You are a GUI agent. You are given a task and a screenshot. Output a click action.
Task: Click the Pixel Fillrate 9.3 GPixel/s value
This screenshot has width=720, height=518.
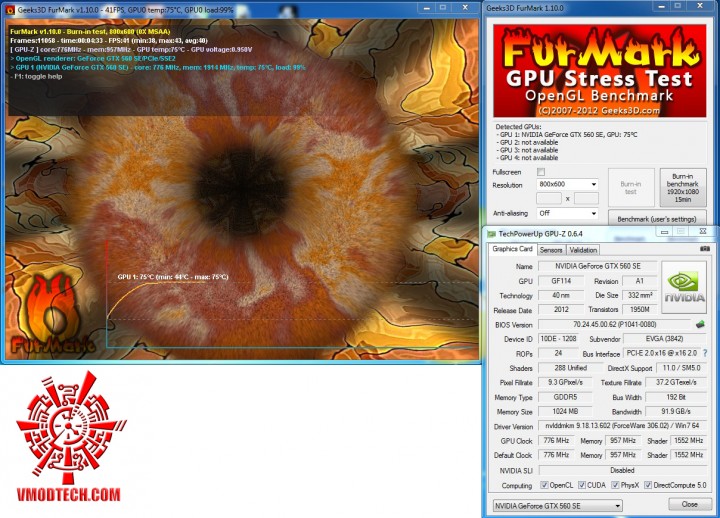coord(565,382)
